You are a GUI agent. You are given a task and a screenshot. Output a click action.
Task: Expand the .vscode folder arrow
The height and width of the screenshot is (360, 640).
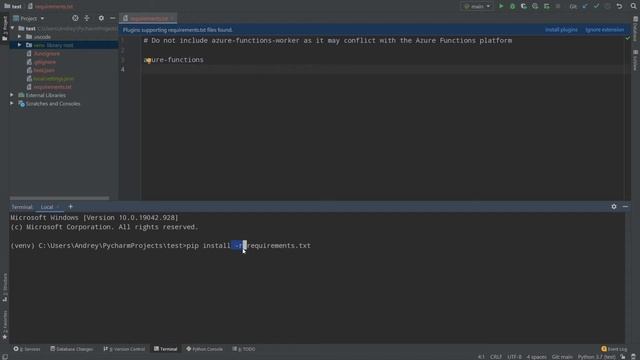coord(19,37)
